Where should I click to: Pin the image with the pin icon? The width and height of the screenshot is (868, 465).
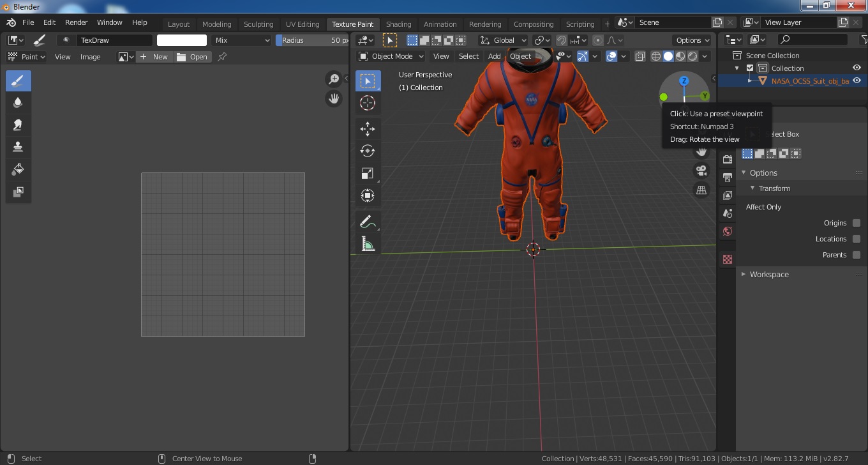click(x=222, y=57)
